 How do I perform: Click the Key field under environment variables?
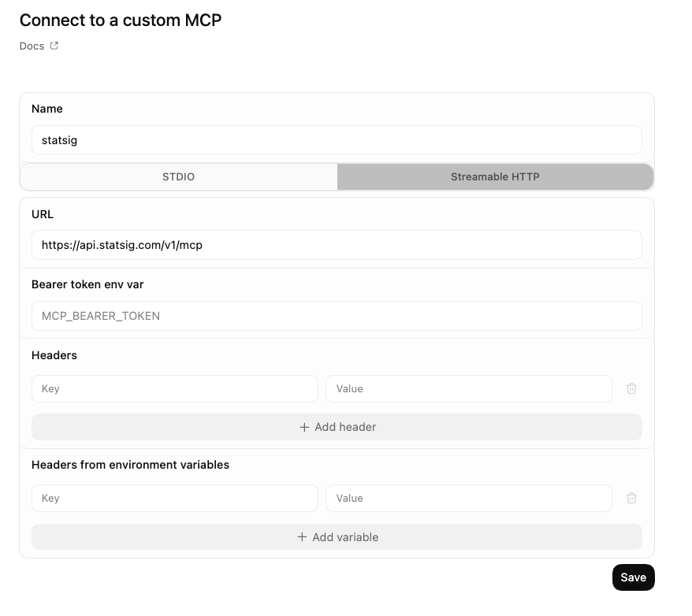(174, 498)
